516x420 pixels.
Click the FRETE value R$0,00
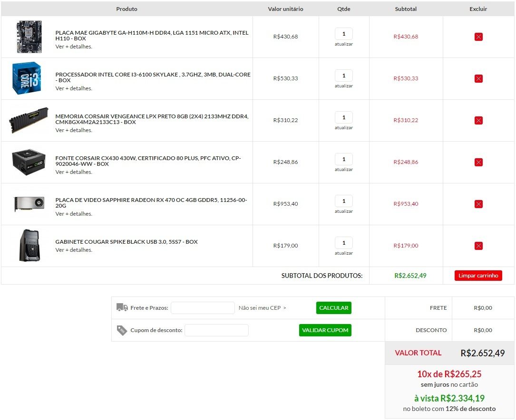(x=483, y=308)
